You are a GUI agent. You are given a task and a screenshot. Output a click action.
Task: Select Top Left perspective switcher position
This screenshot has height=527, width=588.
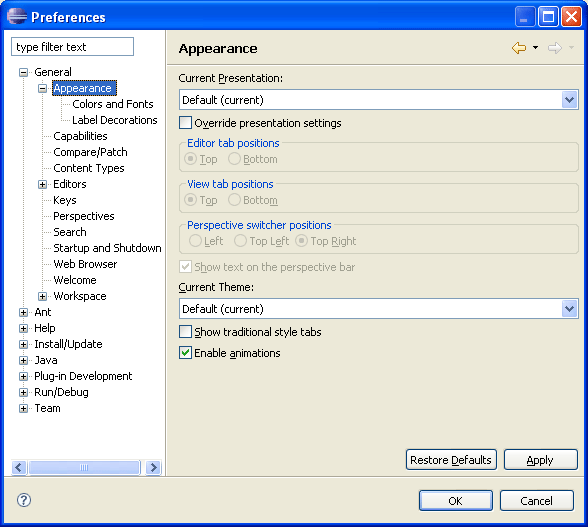240,241
